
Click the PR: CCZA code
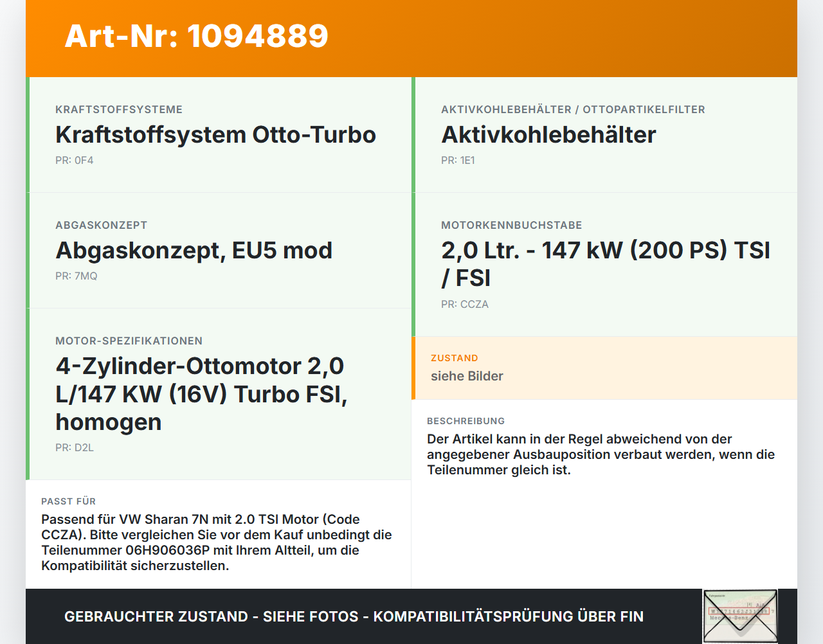pos(465,304)
